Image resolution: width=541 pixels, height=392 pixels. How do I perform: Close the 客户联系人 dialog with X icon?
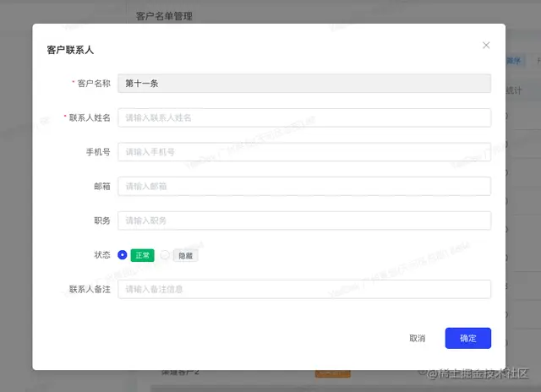486,45
